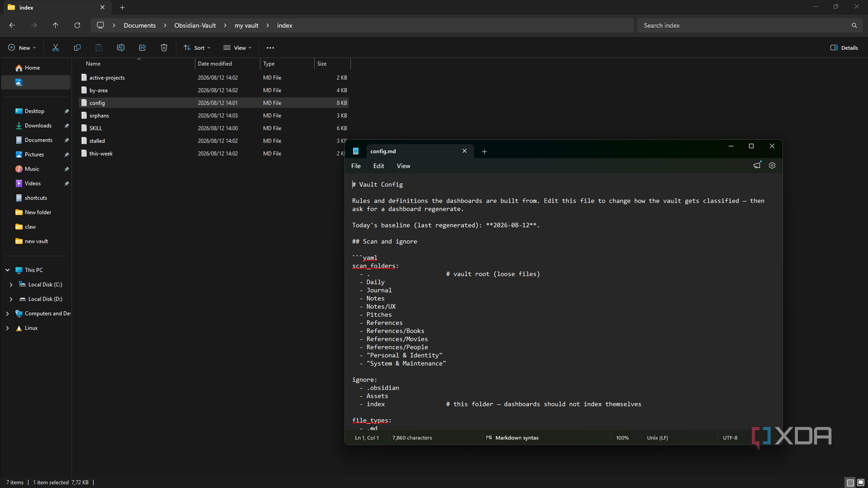This screenshot has width=868, height=488.
Task: Open Downloads in the navigation pane
Action: pyautogui.click(x=36, y=125)
